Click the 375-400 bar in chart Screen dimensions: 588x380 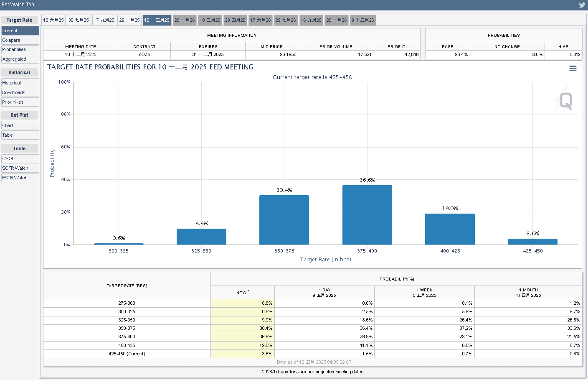pos(367,215)
